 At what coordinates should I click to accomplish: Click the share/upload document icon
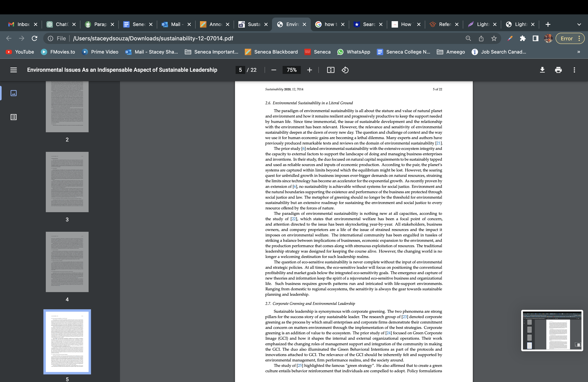[481, 39]
